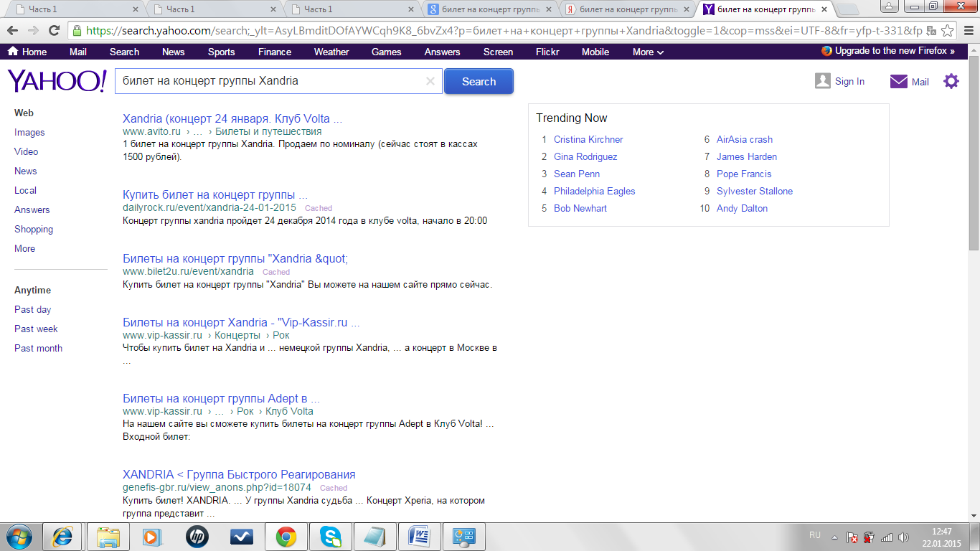Clear the search box with the X icon

[x=430, y=81]
